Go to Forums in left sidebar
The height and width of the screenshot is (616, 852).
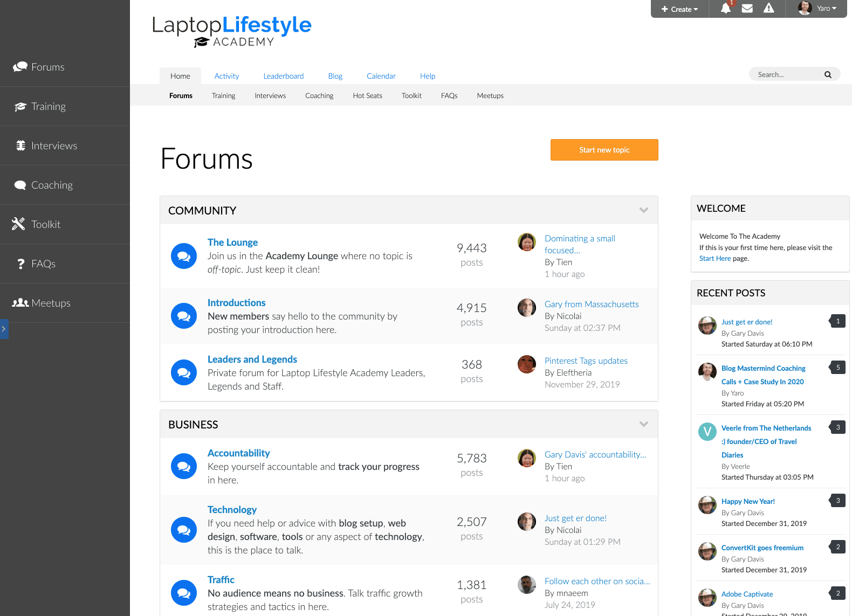(x=65, y=67)
